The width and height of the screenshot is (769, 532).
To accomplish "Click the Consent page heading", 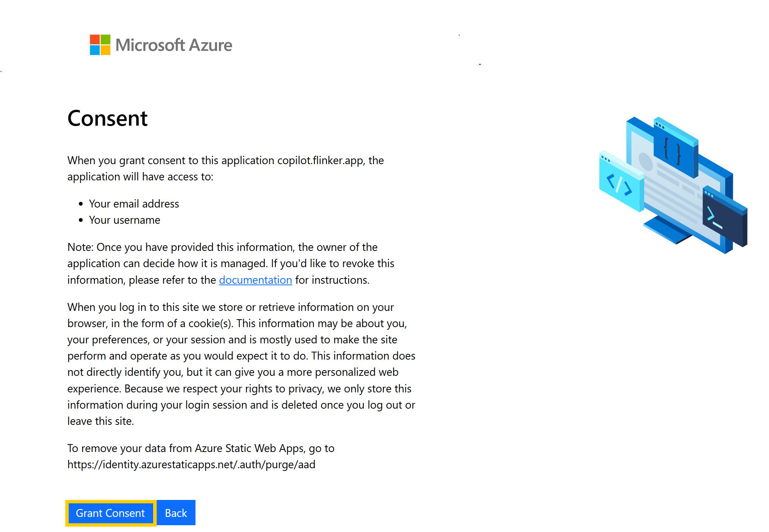I will coord(108,118).
